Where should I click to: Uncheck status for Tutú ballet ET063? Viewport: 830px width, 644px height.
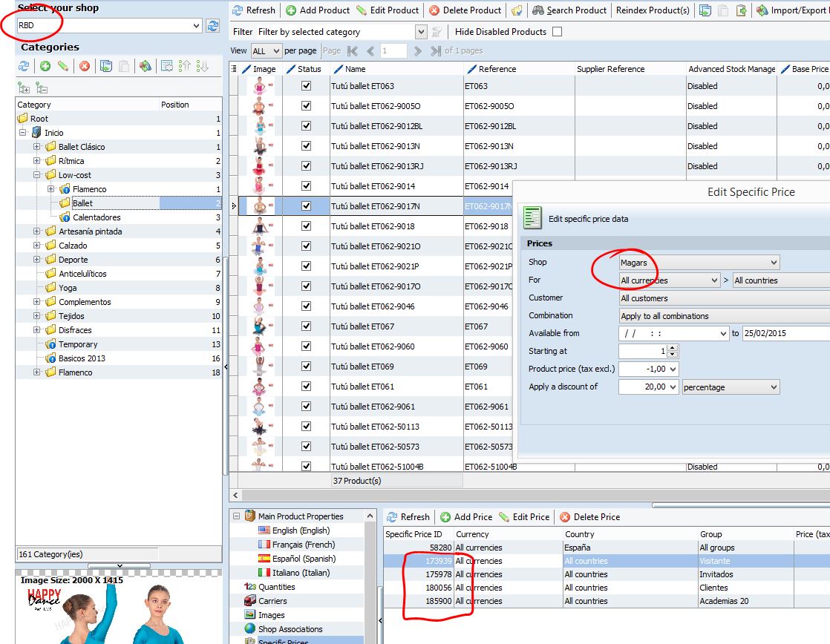coord(306,86)
